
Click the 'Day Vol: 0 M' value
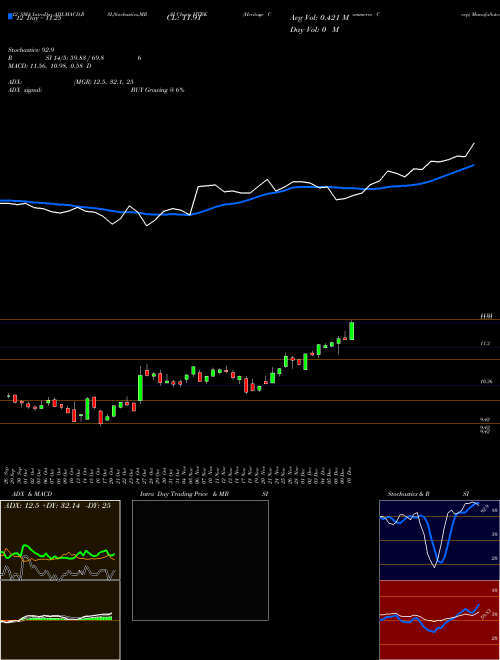pos(314,29)
